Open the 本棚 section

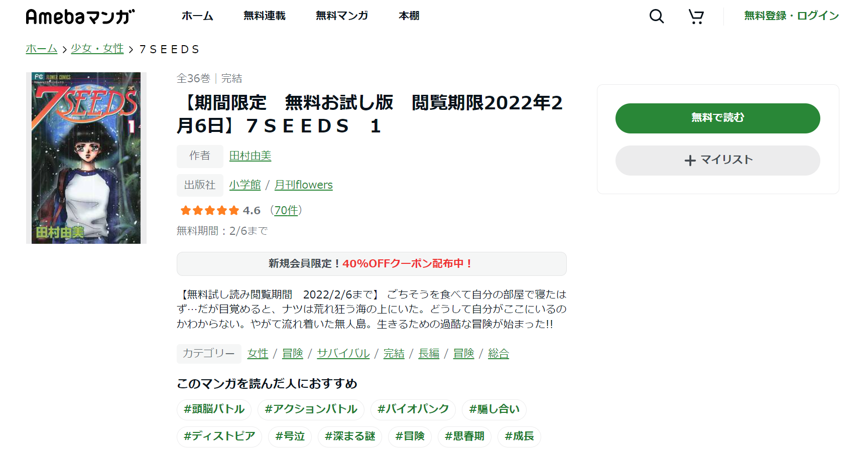point(408,16)
